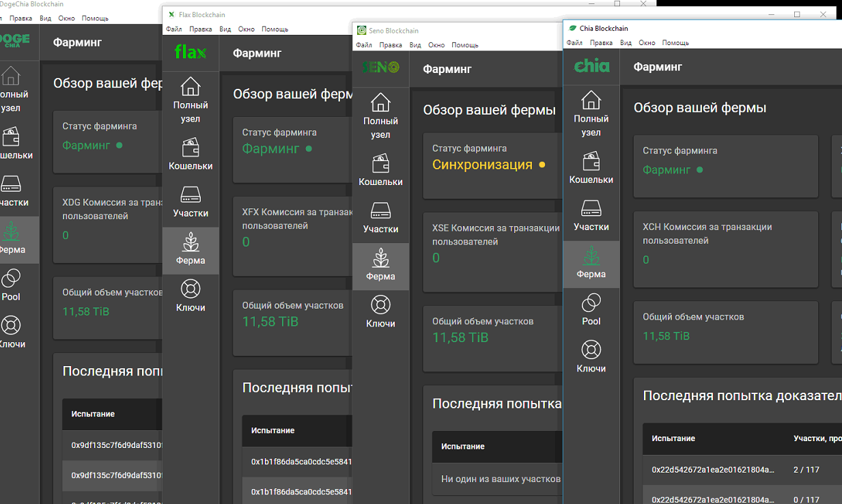The height and width of the screenshot is (504, 842).
Task: Click the Seno Blockchain window title bar
Action: pyautogui.click(x=458, y=31)
